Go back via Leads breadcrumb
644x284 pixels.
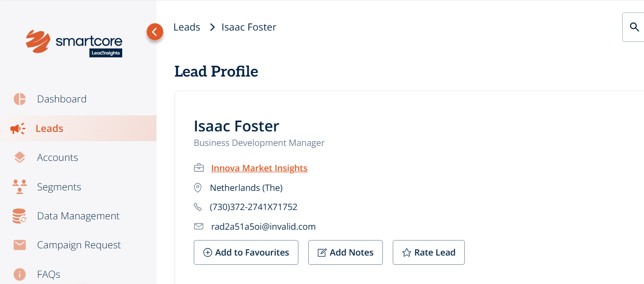click(187, 27)
